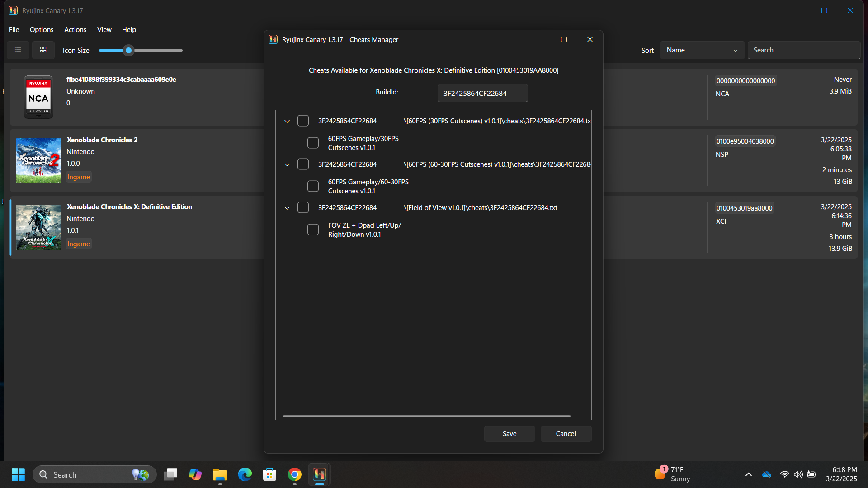
Task: Click title ID 0000000000000000
Action: tap(745, 81)
